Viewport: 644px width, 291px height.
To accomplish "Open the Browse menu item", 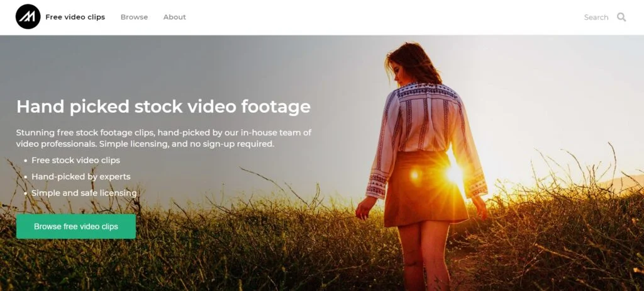I will (x=135, y=17).
